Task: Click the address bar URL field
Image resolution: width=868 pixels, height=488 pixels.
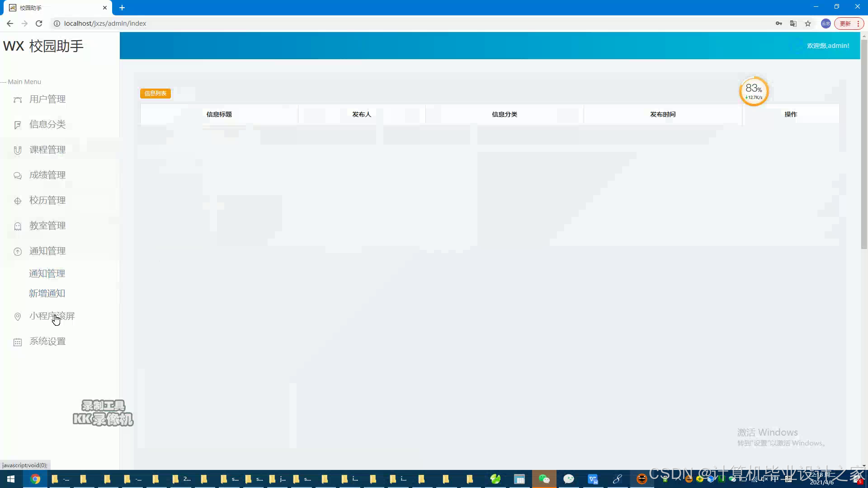Action: [407, 23]
